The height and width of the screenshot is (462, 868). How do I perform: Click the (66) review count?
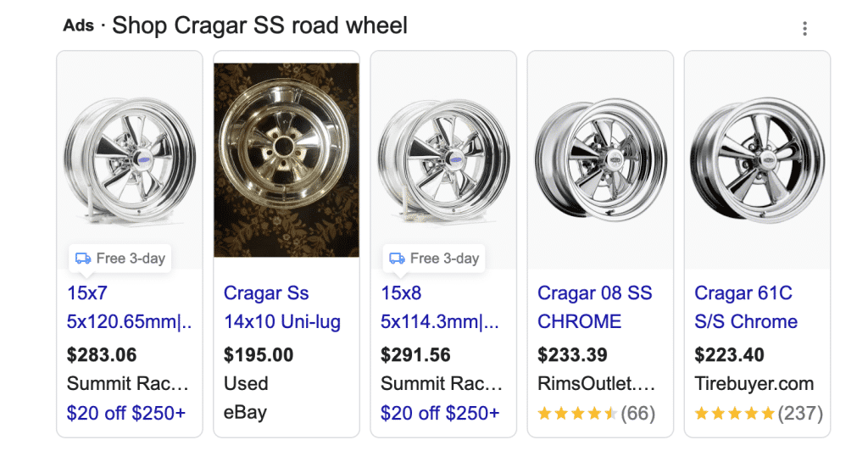(638, 414)
